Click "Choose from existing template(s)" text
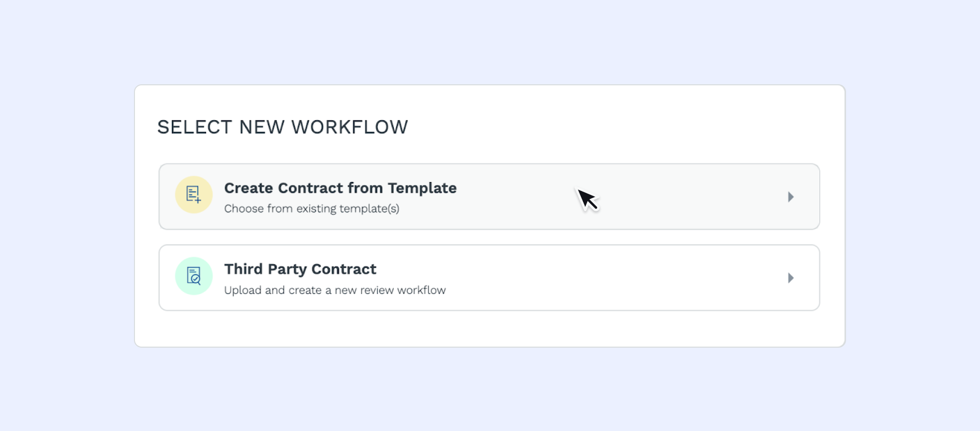This screenshot has width=980, height=431. [x=312, y=209]
